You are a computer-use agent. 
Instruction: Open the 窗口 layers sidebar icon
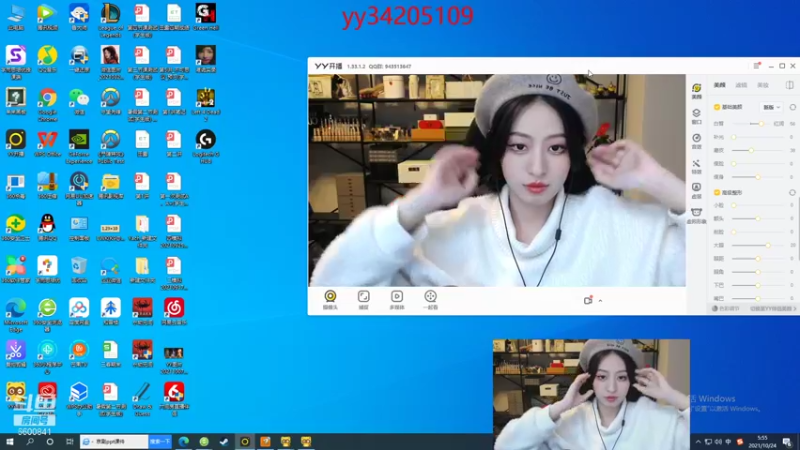click(x=696, y=116)
